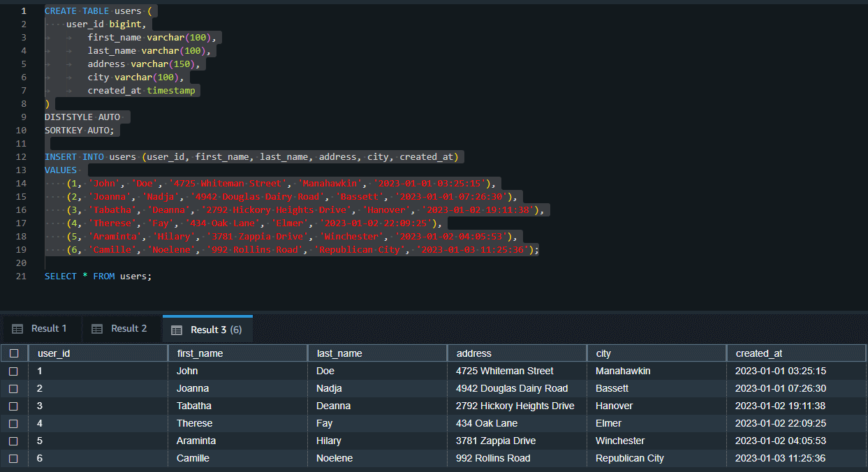Tick the checkbox beside Camille's row
This screenshot has height=472, width=868.
(14, 459)
